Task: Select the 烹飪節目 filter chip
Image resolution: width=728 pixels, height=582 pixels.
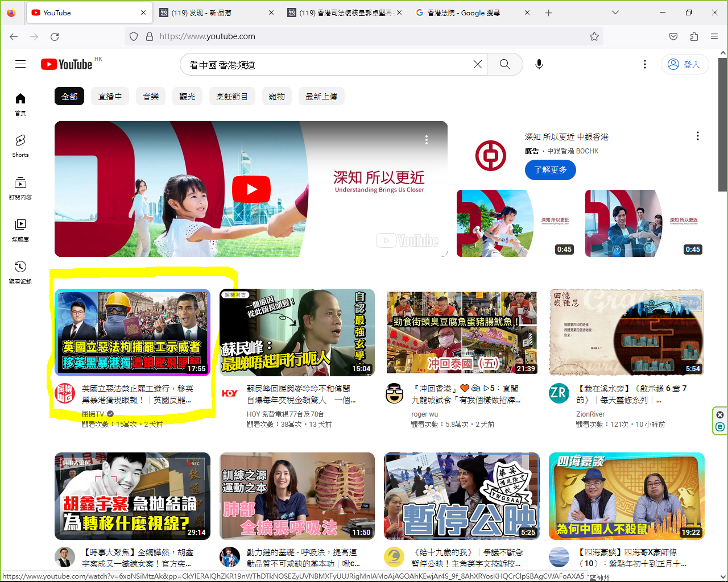Action: click(x=232, y=97)
